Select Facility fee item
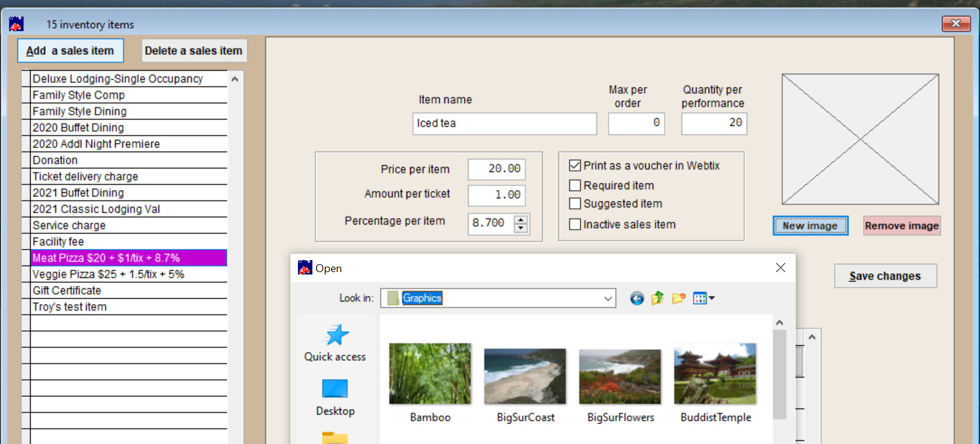 click(x=129, y=241)
